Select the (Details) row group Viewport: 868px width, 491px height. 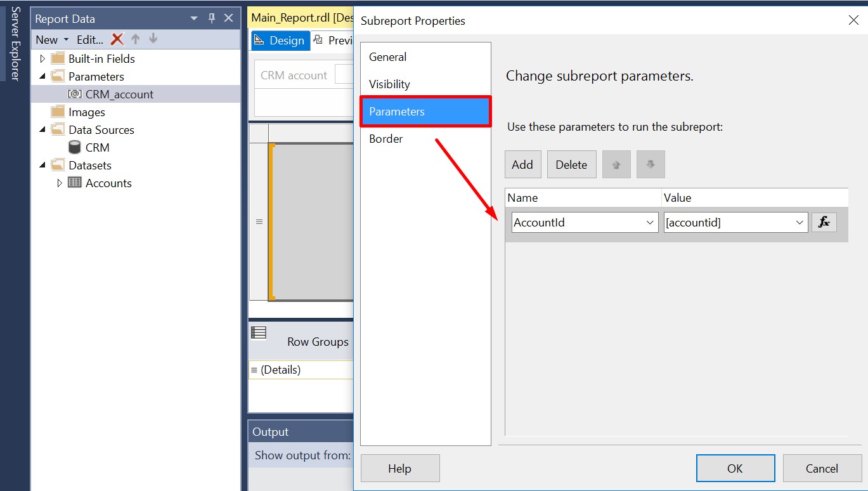coord(301,370)
